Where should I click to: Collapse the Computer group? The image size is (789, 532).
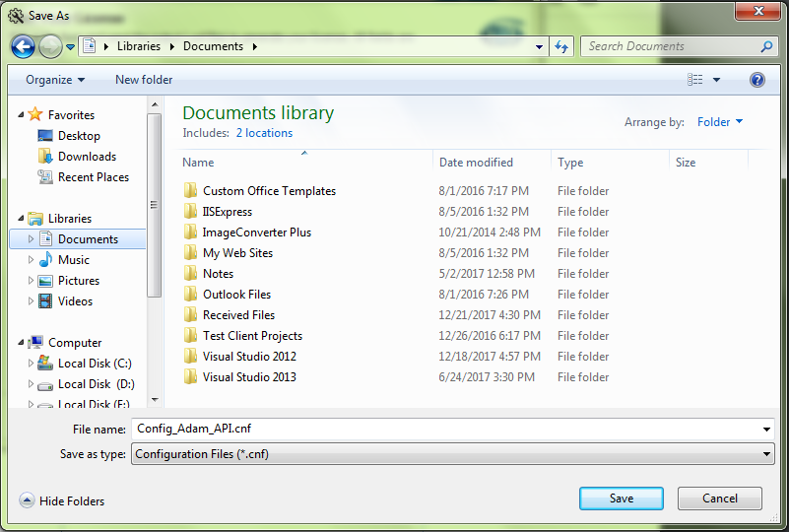pyautogui.click(x=21, y=342)
